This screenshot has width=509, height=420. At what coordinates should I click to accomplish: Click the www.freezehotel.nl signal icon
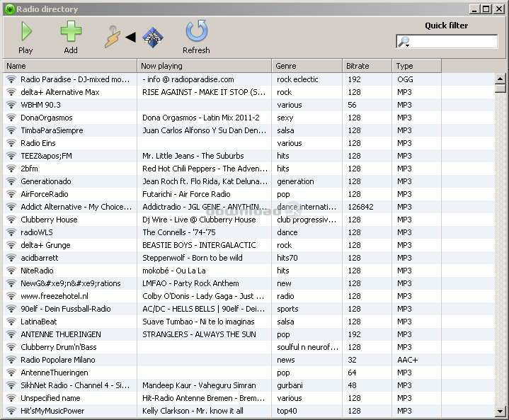pos(11,296)
